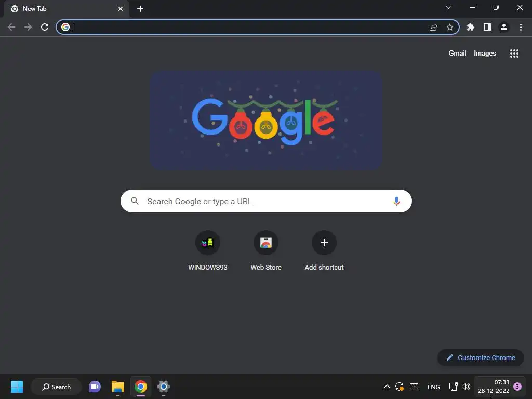Open File Explorer from taskbar
532x399 pixels.
pyautogui.click(x=118, y=387)
